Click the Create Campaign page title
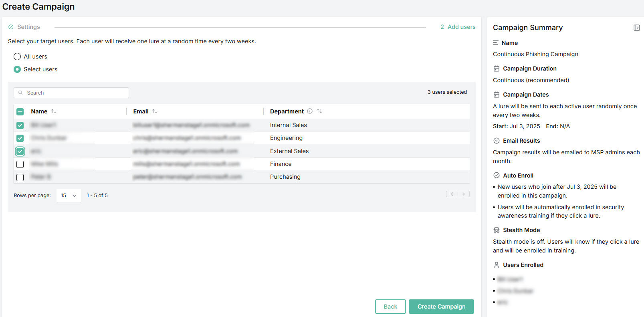644x317 pixels. tap(38, 7)
